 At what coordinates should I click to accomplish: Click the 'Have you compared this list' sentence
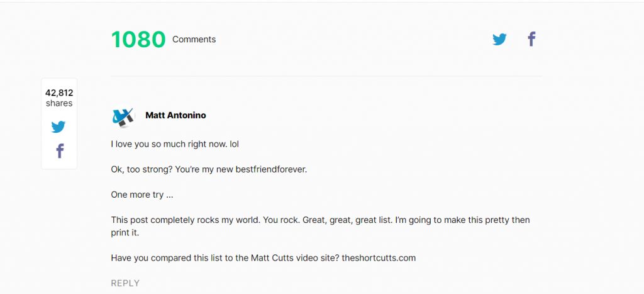click(x=264, y=258)
